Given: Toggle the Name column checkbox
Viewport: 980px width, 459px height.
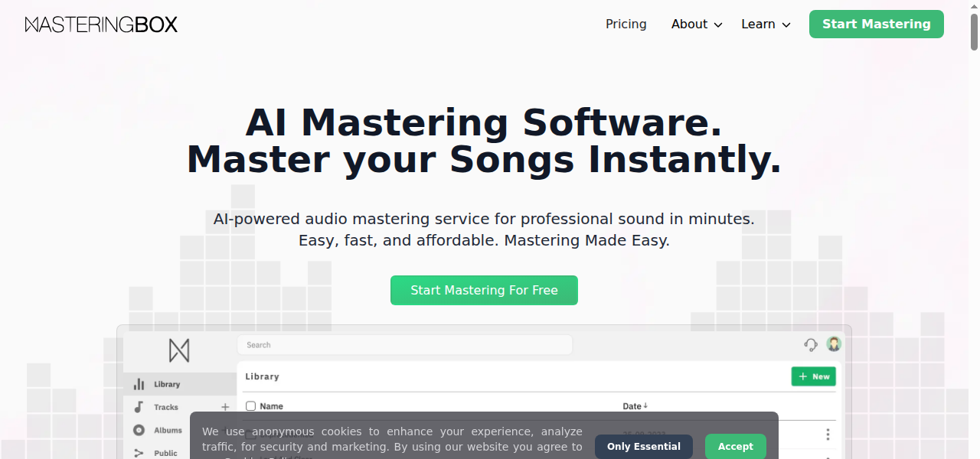Looking at the screenshot, I should coord(250,405).
